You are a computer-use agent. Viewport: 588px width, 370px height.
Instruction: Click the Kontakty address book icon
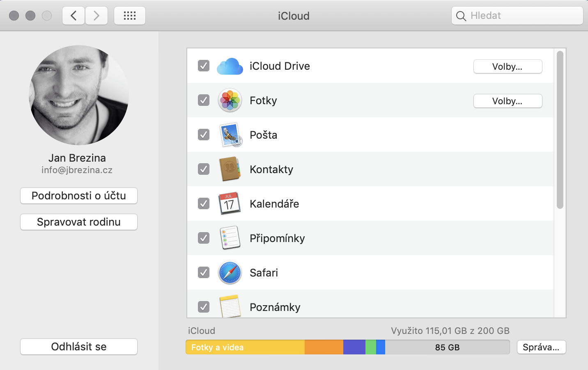pyautogui.click(x=230, y=169)
